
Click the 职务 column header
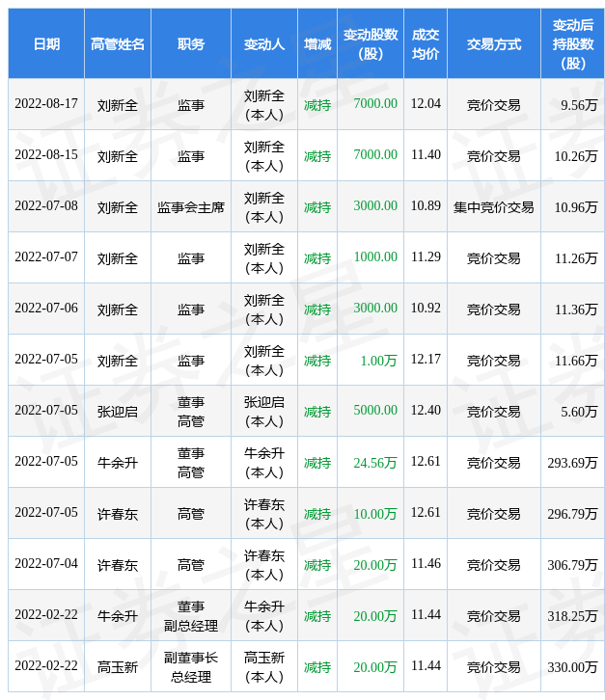(191, 44)
